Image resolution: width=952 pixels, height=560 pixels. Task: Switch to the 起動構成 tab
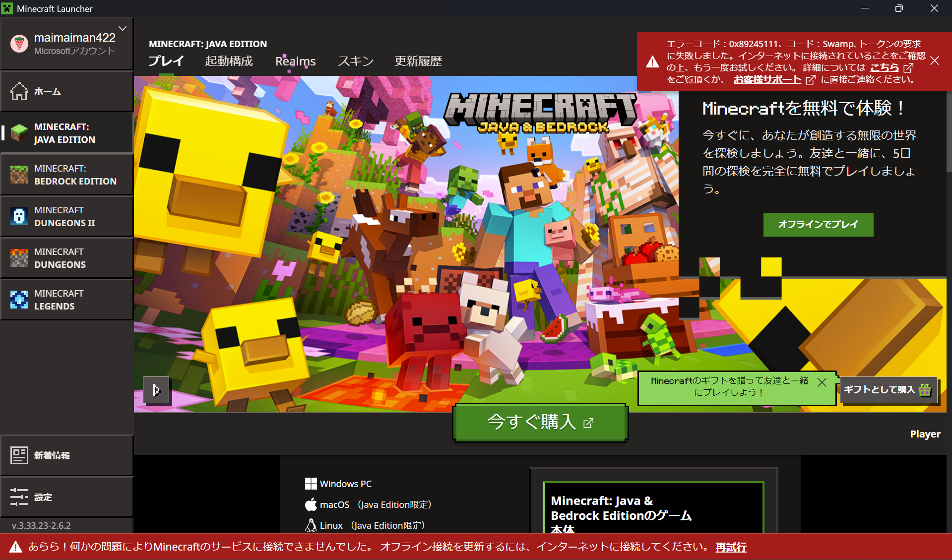click(x=229, y=61)
